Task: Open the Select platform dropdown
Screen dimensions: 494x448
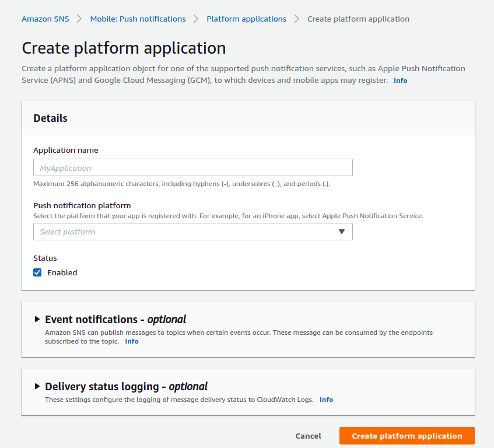Action: coord(192,232)
